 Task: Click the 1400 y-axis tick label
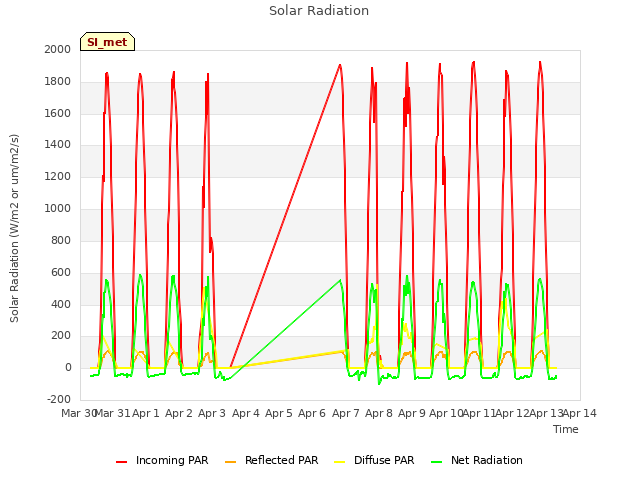(58, 144)
